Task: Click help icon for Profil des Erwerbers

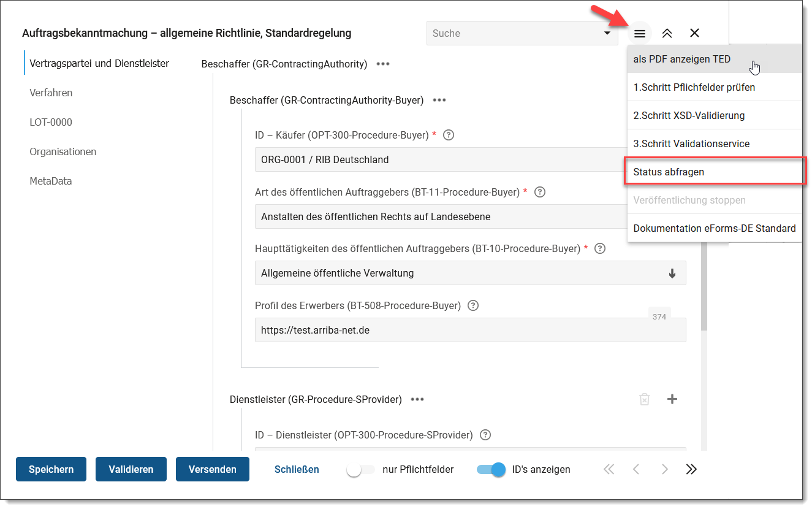Action: pos(473,305)
